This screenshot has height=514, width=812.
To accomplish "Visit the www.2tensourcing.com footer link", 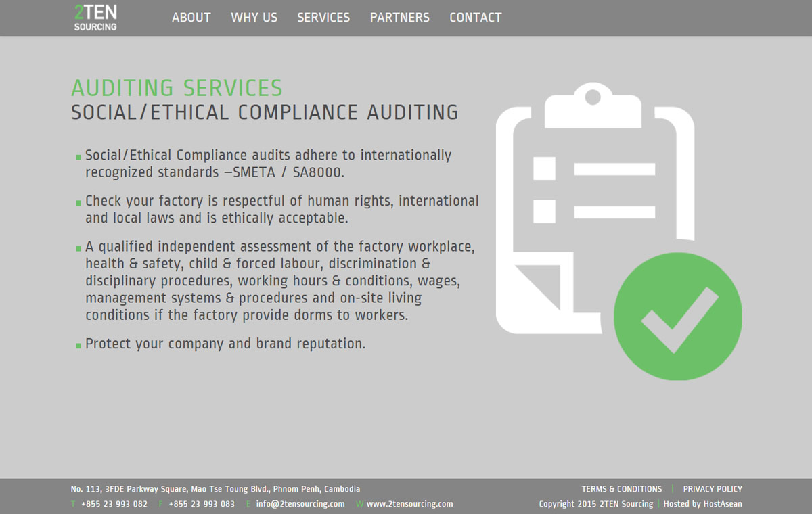I will click(409, 504).
